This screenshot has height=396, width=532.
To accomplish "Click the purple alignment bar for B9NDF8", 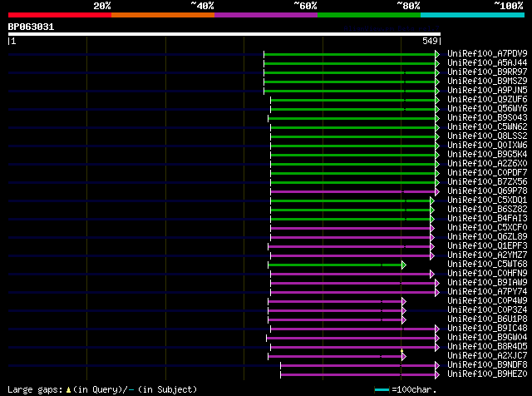I will 358,366.
